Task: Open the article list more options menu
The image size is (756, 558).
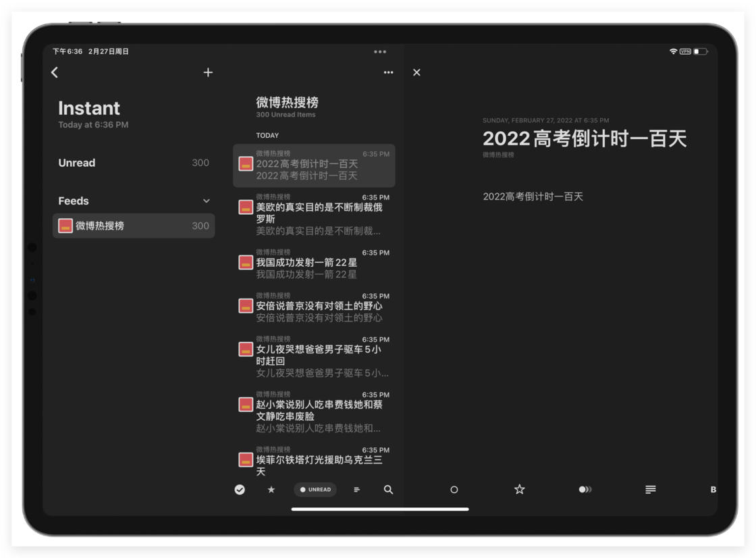Action: pyautogui.click(x=388, y=72)
